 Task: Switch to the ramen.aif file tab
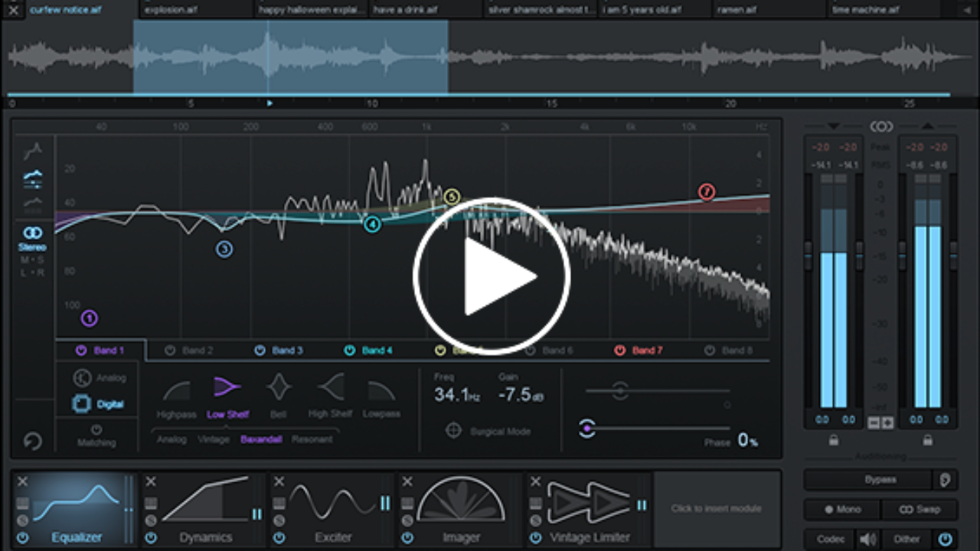coord(737,10)
